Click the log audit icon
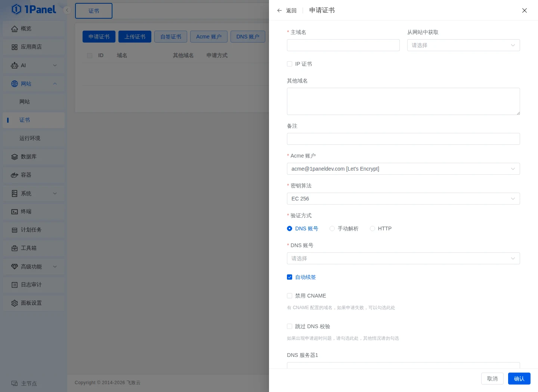The height and width of the screenshot is (392, 538). pyautogui.click(x=15, y=285)
